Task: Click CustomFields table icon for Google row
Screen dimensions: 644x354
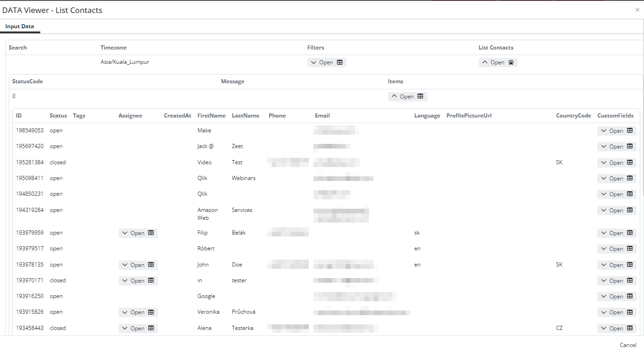Action: (630, 297)
